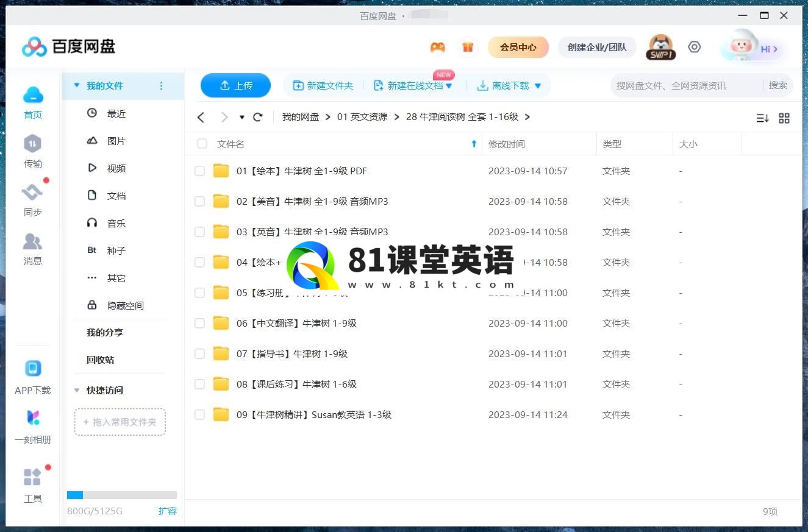The height and width of the screenshot is (532, 808).
Task: Click the Baidu Netdisk logo
Action: (68, 46)
